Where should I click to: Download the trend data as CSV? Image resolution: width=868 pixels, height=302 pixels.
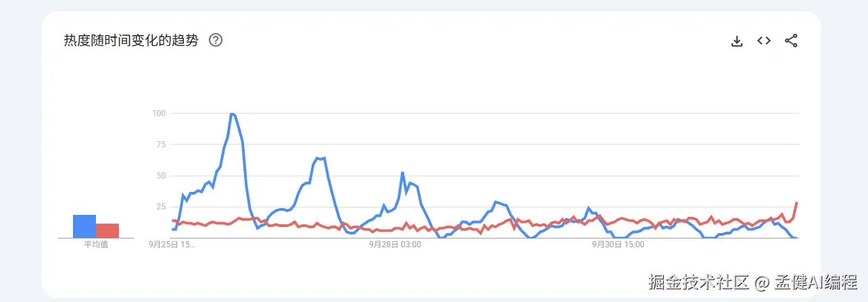[737, 41]
